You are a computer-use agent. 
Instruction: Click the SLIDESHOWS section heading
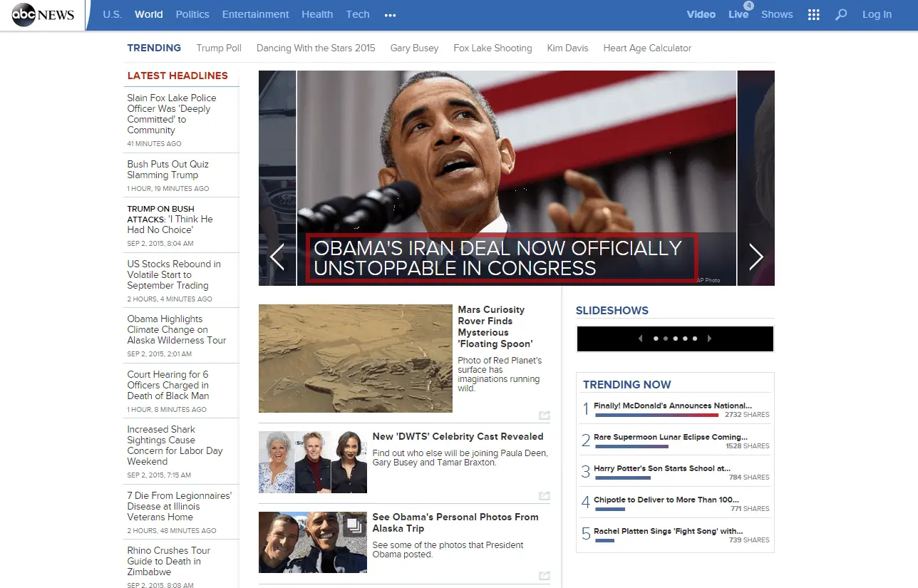pyautogui.click(x=612, y=310)
